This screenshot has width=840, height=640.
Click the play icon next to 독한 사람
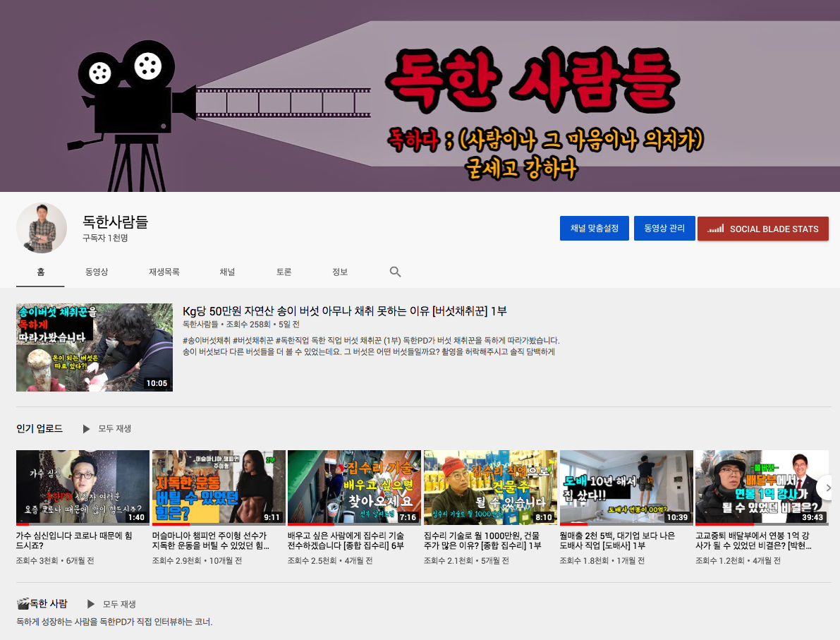(92, 603)
